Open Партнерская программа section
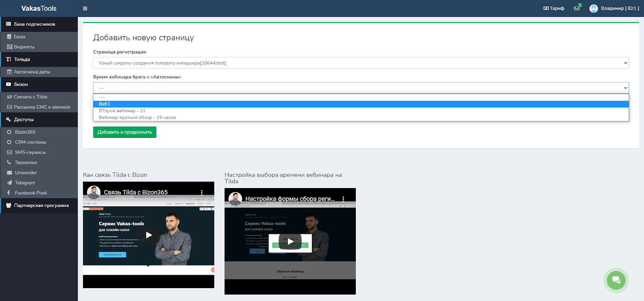The height and width of the screenshot is (301, 644). click(41, 205)
